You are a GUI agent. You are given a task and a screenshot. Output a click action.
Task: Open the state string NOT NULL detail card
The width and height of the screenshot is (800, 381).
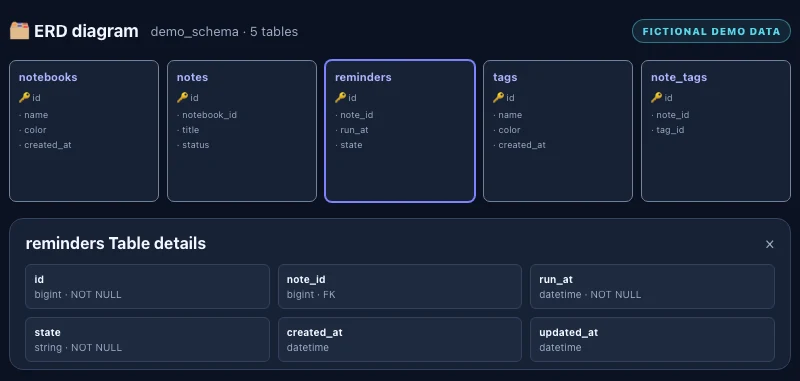click(x=147, y=340)
